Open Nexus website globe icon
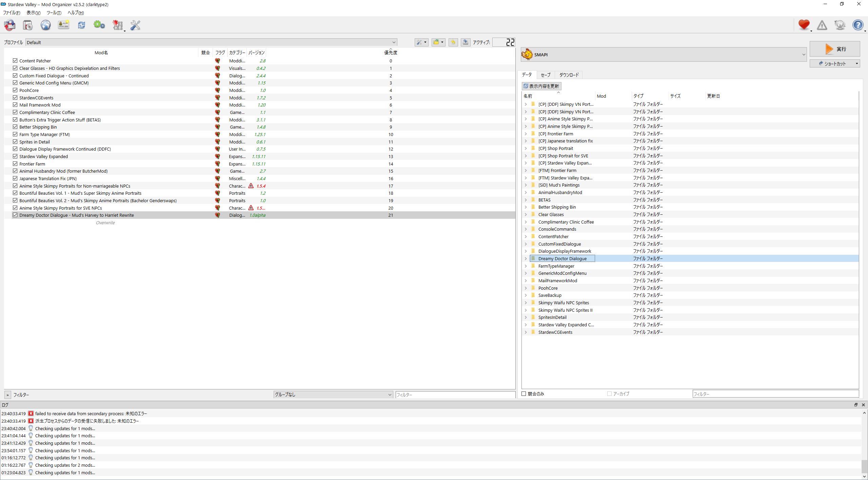Screen dimensions: 868x480 (46, 25)
